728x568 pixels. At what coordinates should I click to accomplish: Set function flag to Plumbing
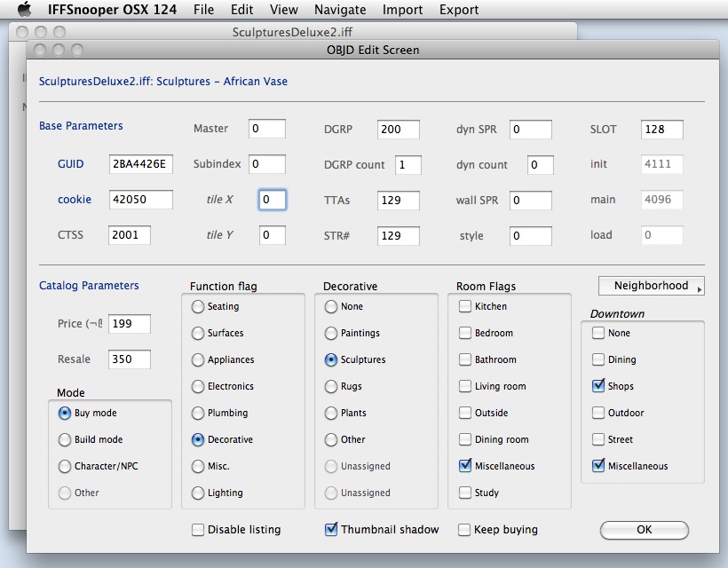click(x=196, y=413)
